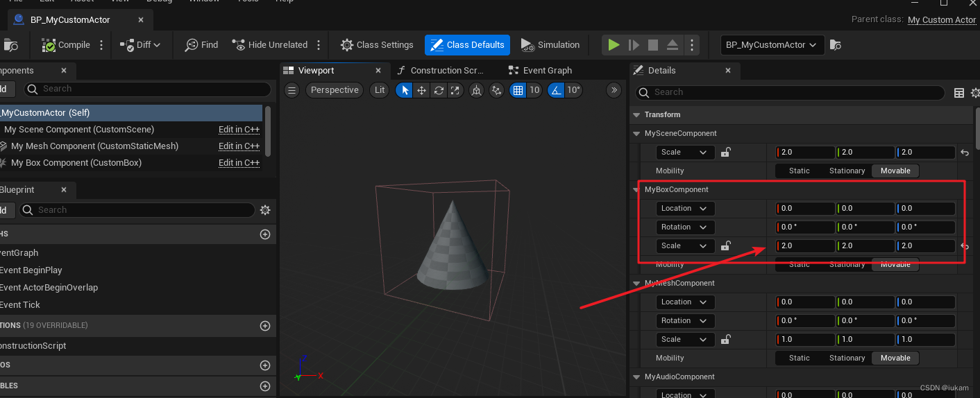This screenshot has height=398, width=980.
Task: Select the Scale gizmo tool
Action: pos(455,90)
